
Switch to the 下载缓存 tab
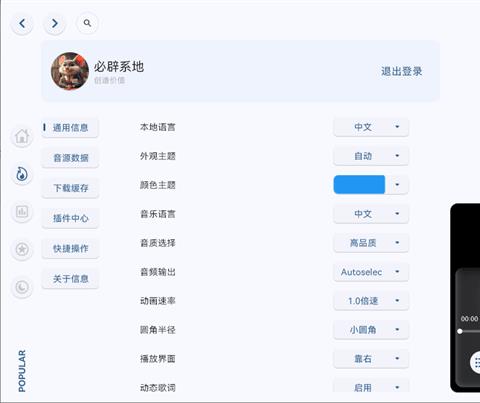coord(70,188)
